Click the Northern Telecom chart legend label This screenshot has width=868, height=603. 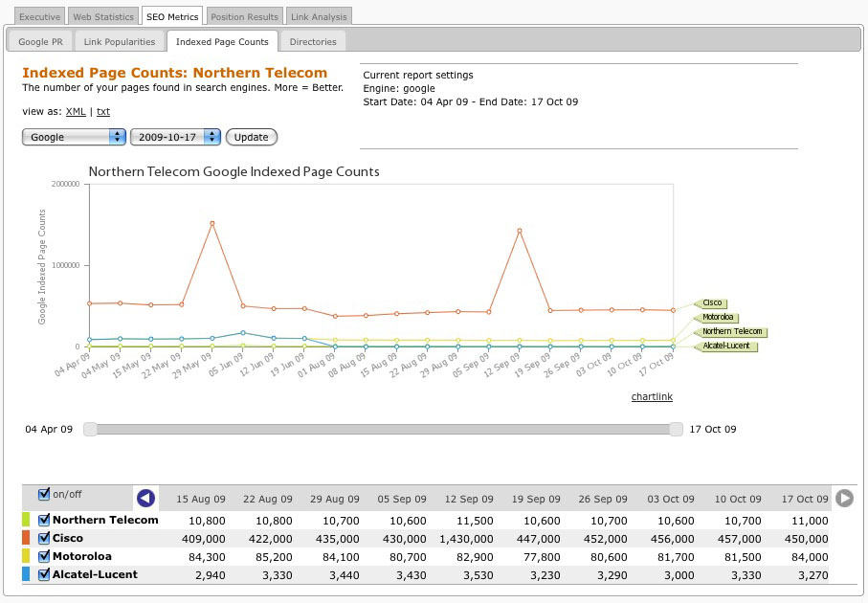click(x=732, y=331)
